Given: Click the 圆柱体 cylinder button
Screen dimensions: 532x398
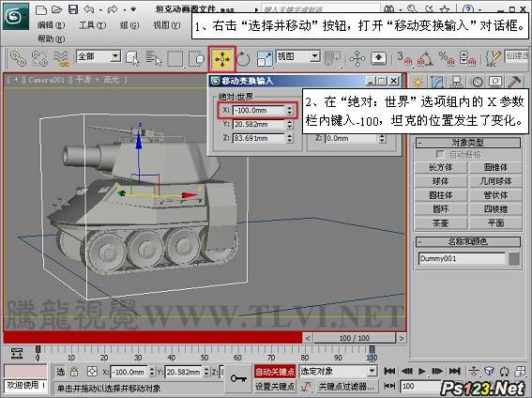Looking at the screenshot, I should (440, 195).
